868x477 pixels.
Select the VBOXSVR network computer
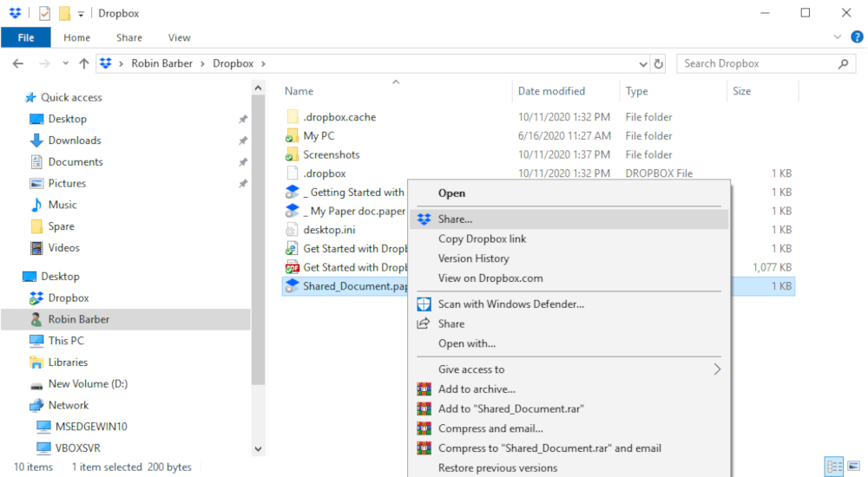click(77, 448)
